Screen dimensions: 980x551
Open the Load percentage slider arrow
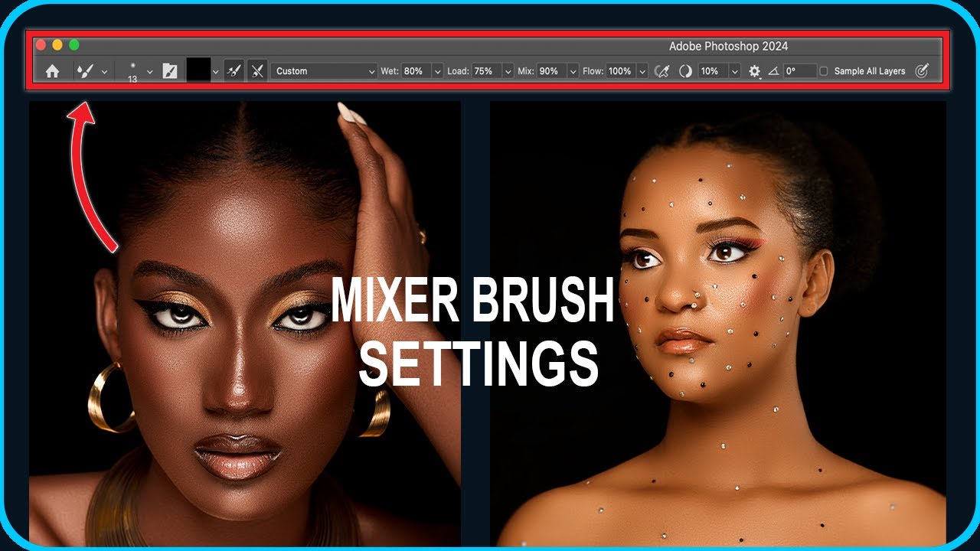508,71
